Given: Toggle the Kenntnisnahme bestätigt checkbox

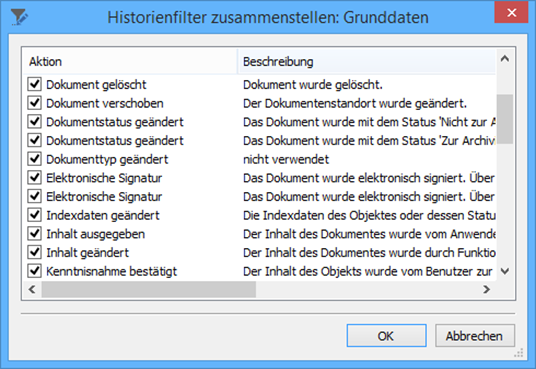Looking at the screenshot, I should pyautogui.click(x=35, y=271).
